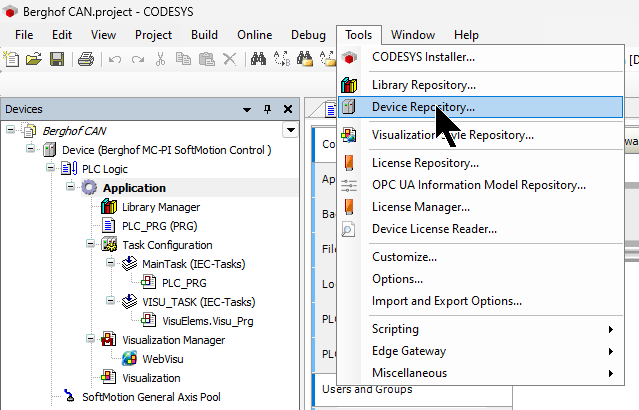This screenshot has width=639, height=410.
Task: Click the WebVisu globe icon
Action: click(x=130, y=359)
